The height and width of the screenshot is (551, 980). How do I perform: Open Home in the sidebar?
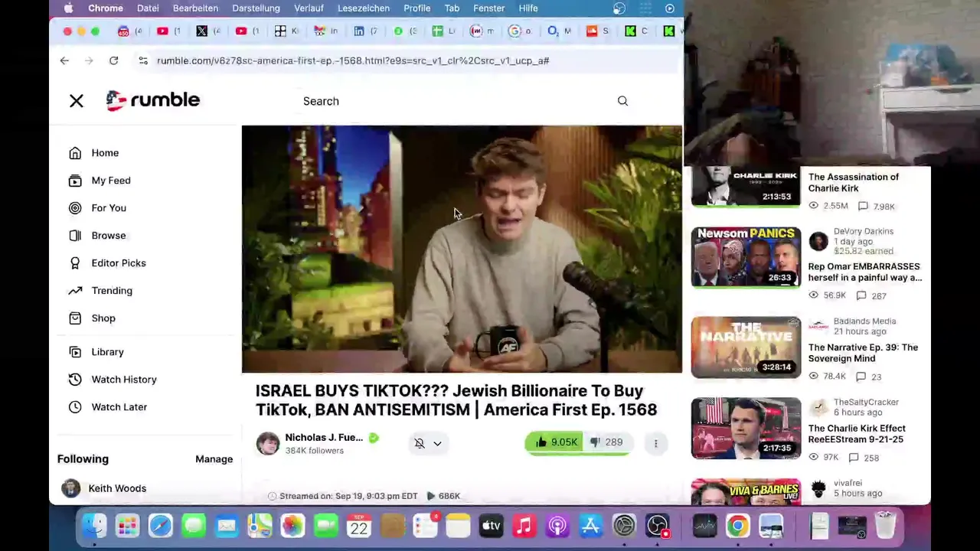(x=105, y=153)
